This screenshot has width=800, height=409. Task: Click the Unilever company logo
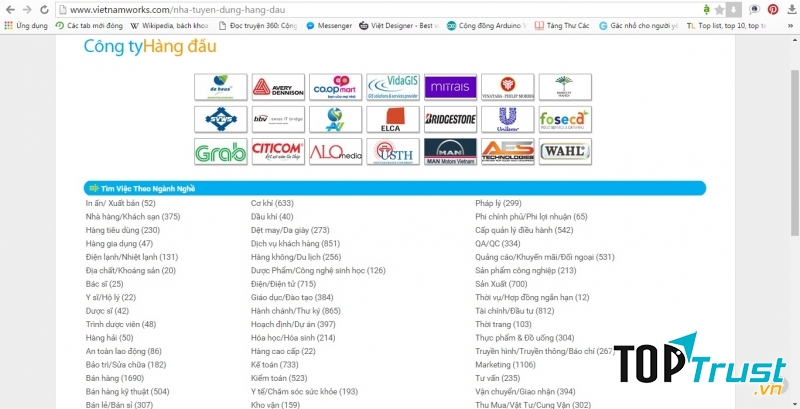pos(508,119)
